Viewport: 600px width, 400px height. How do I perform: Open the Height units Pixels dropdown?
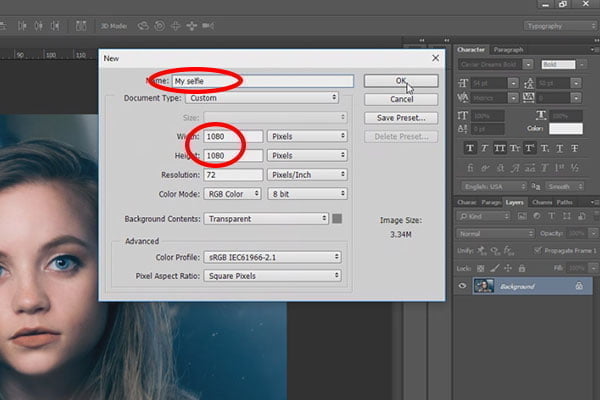(x=307, y=155)
